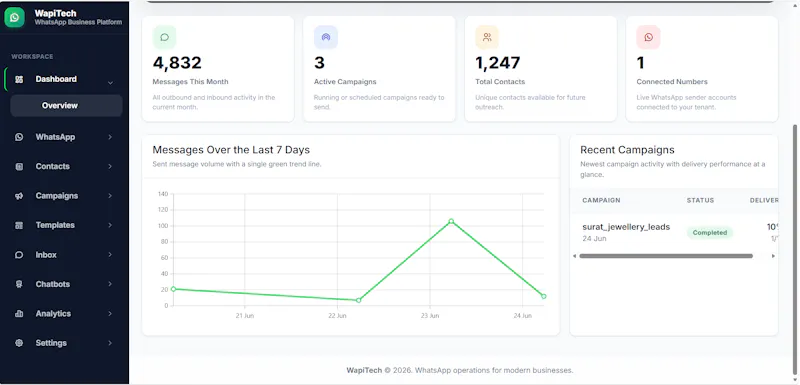Click the red WhatsApp icon above Connected Numbers
800x385 pixels.
tap(648, 37)
